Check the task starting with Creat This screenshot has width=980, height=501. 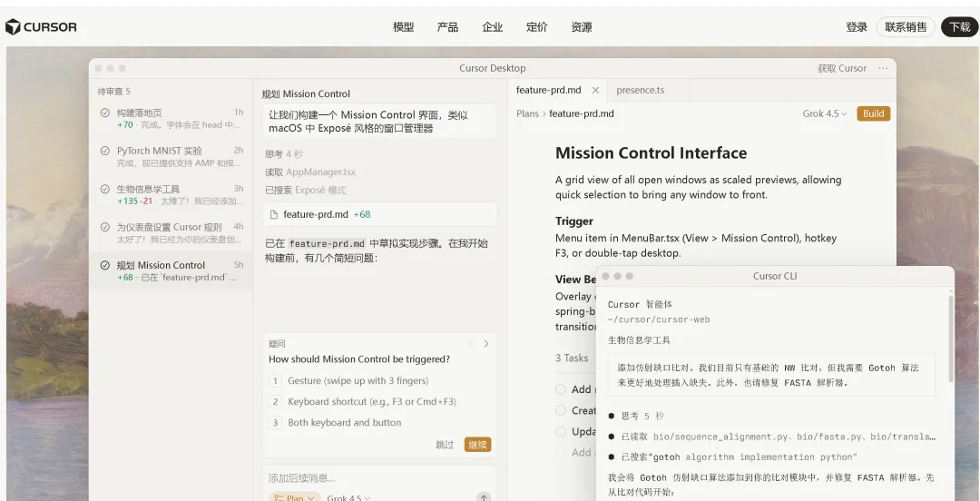[561, 410]
